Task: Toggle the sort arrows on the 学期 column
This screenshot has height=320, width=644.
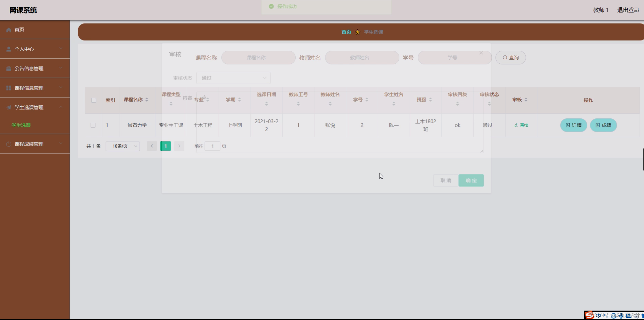Action: 239,100
